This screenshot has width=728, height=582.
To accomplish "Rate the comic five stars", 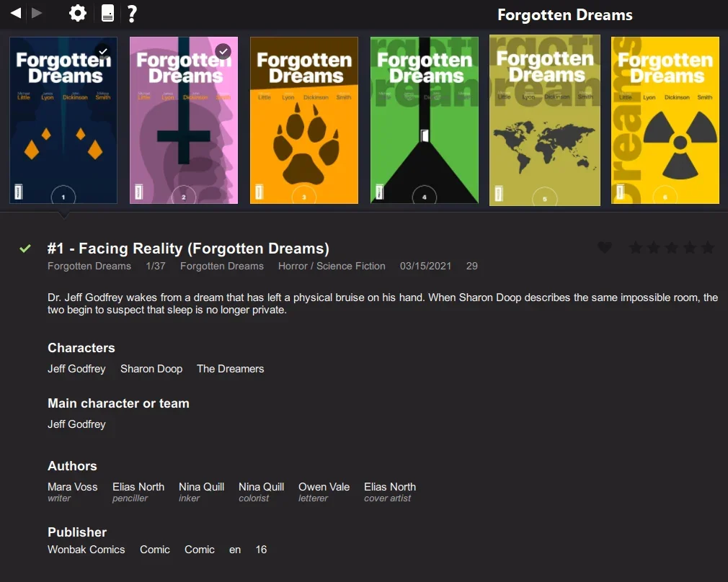I will tap(708, 247).
